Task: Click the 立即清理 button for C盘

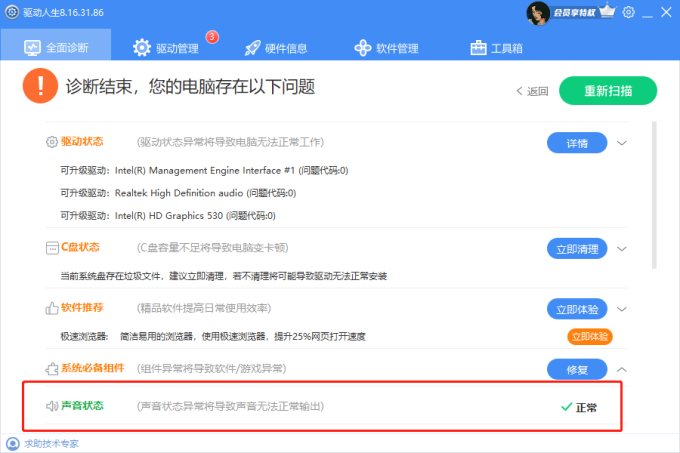Action: (577, 248)
